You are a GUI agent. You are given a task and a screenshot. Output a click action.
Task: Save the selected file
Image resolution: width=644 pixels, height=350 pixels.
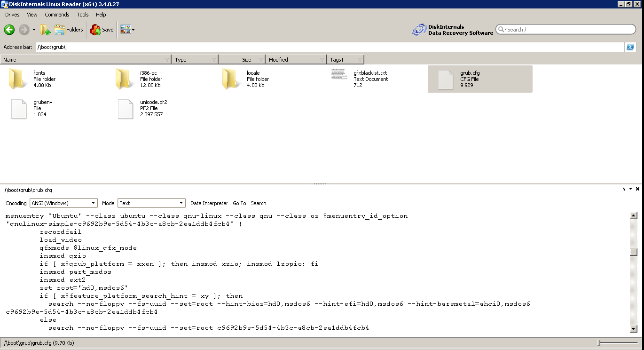tap(102, 30)
